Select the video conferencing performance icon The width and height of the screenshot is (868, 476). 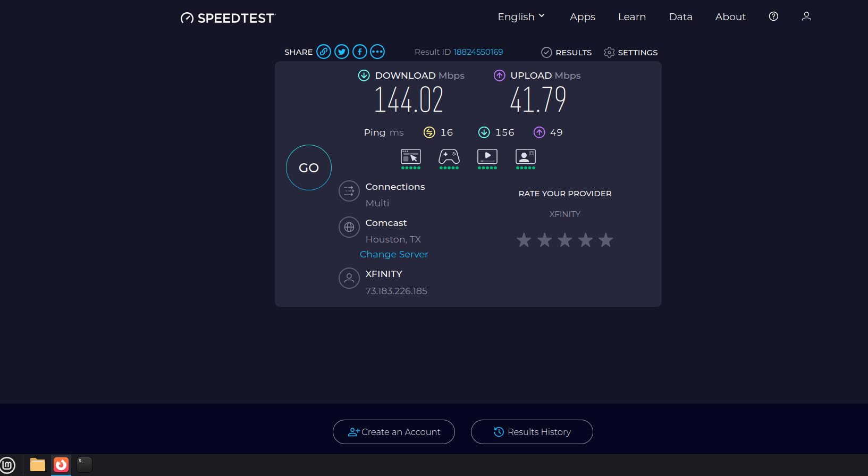pyautogui.click(x=526, y=158)
